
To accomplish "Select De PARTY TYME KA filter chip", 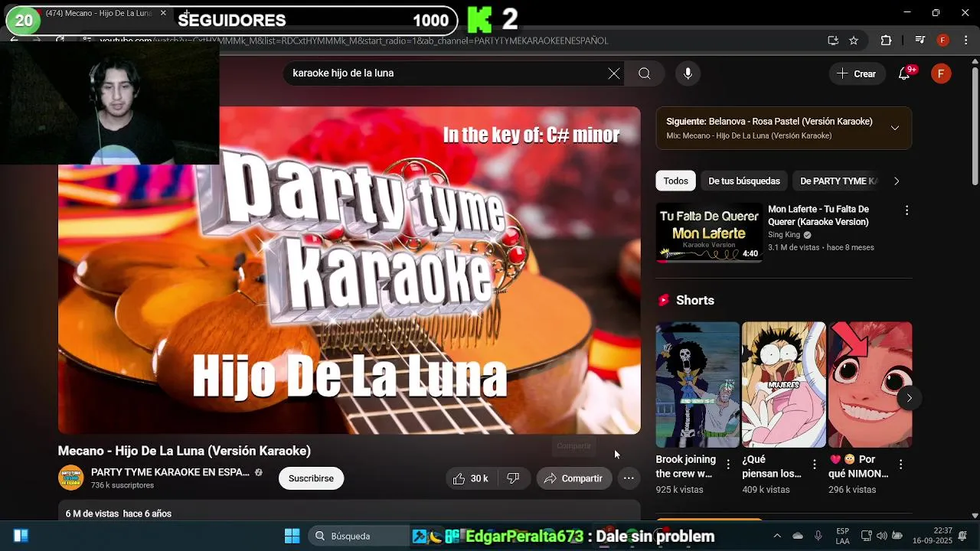I will click(x=838, y=181).
